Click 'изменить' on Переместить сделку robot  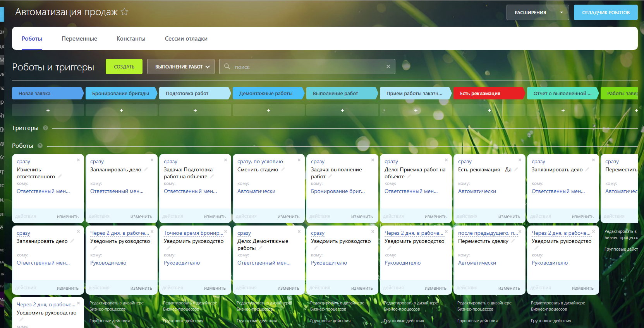pyautogui.click(x=509, y=288)
